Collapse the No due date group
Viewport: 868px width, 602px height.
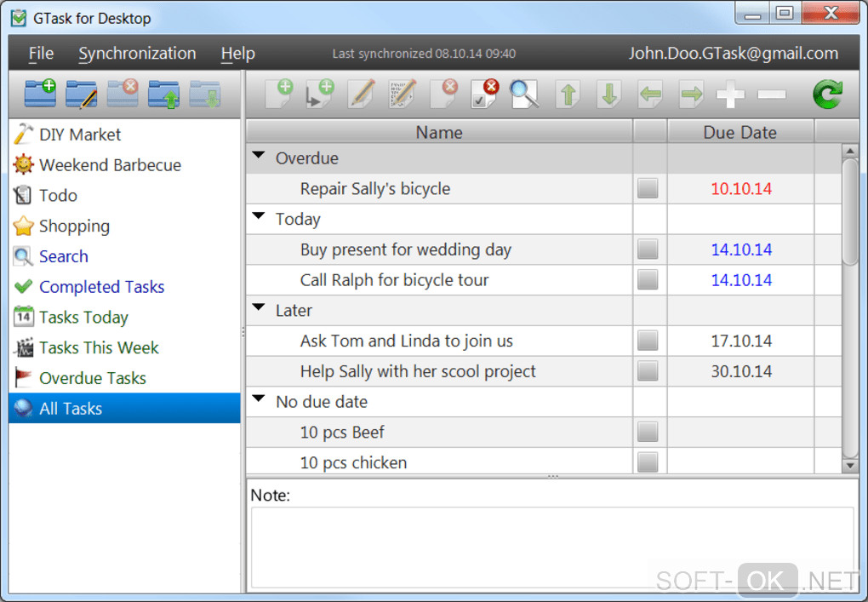coord(259,398)
